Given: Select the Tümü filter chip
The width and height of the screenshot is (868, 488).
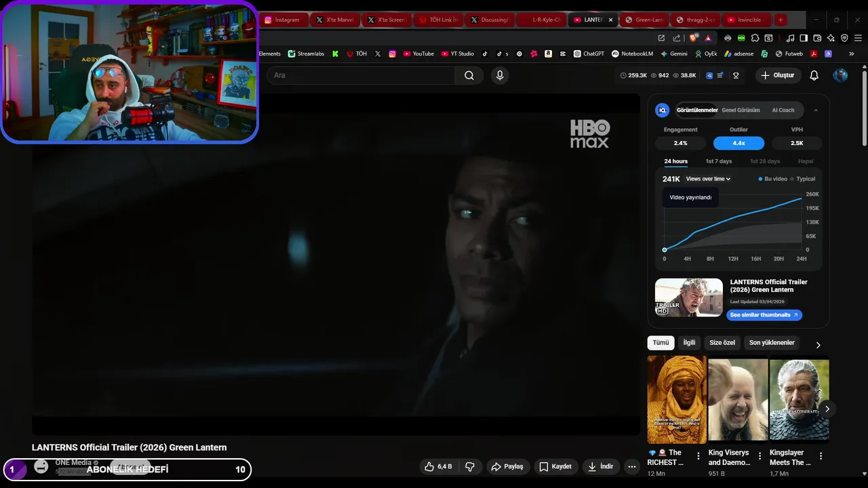Looking at the screenshot, I should click(660, 343).
